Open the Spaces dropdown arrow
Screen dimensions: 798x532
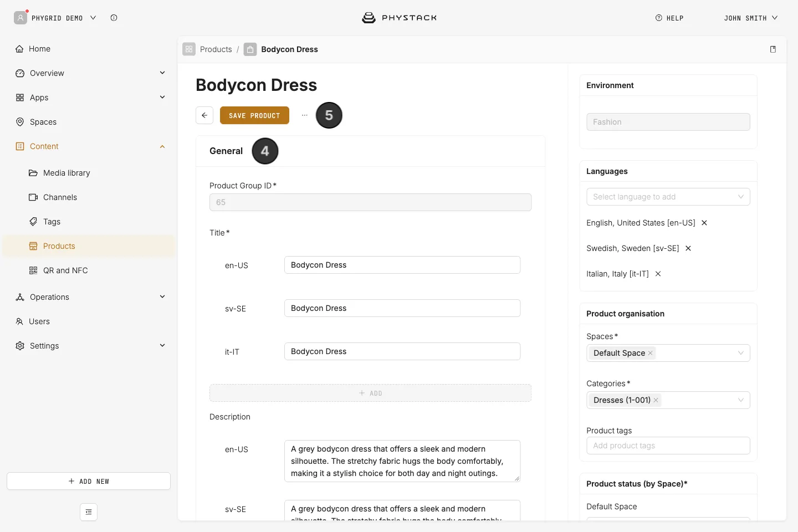click(x=741, y=353)
